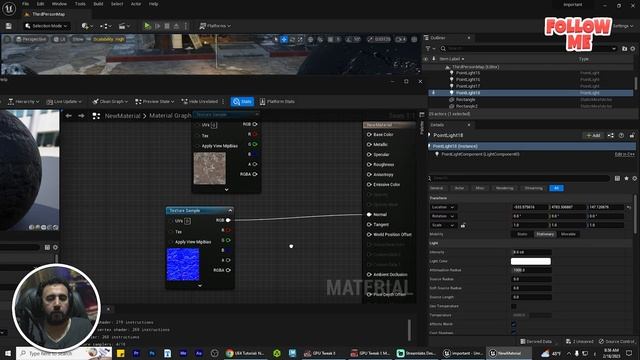Click the Ambient Occlusion input pin
Screen dimensions: 640x360
pyautogui.click(x=369, y=274)
